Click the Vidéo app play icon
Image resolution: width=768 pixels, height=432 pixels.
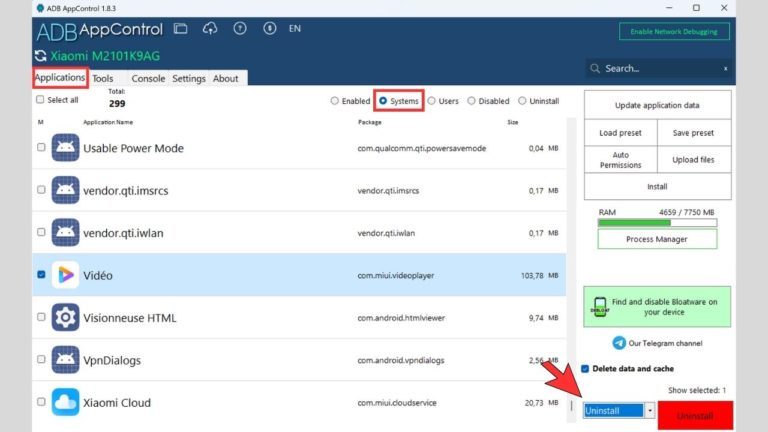(65, 275)
